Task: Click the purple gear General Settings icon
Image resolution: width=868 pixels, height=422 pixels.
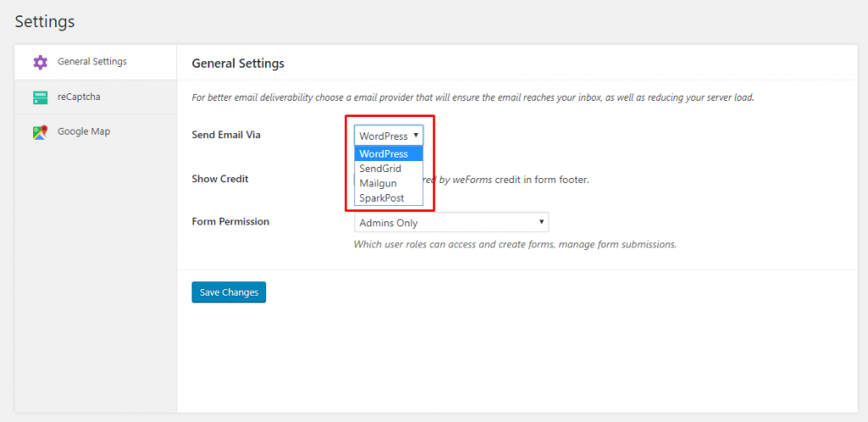Action: coord(41,62)
